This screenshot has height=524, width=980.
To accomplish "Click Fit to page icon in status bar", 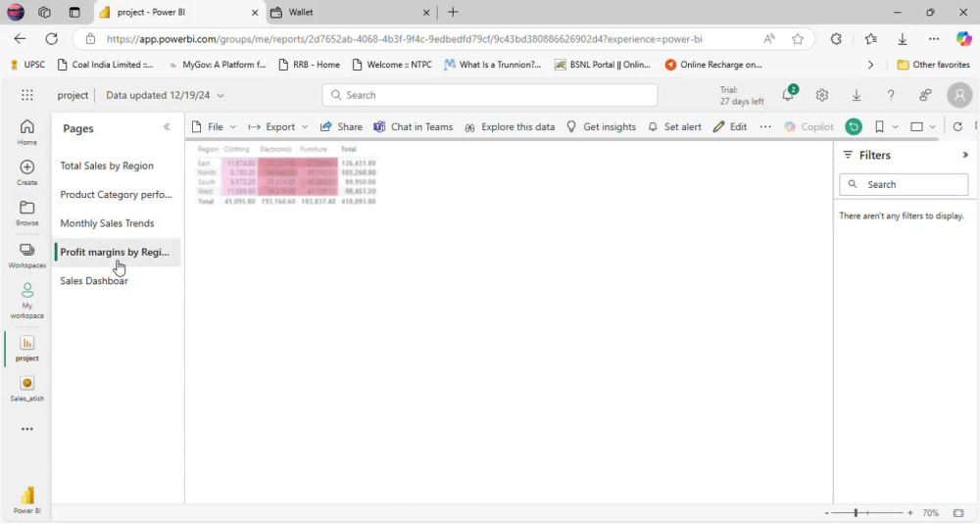I will point(958,513).
